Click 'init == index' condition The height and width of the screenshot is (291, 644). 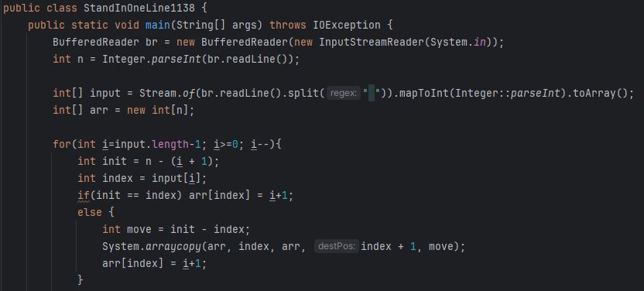[x=136, y=196]
